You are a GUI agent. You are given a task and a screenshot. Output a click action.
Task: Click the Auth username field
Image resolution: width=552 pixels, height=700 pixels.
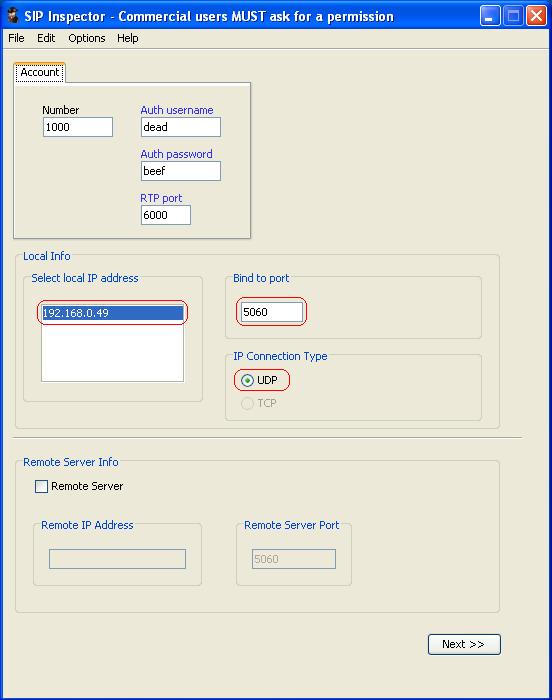(x=180, y=127)
